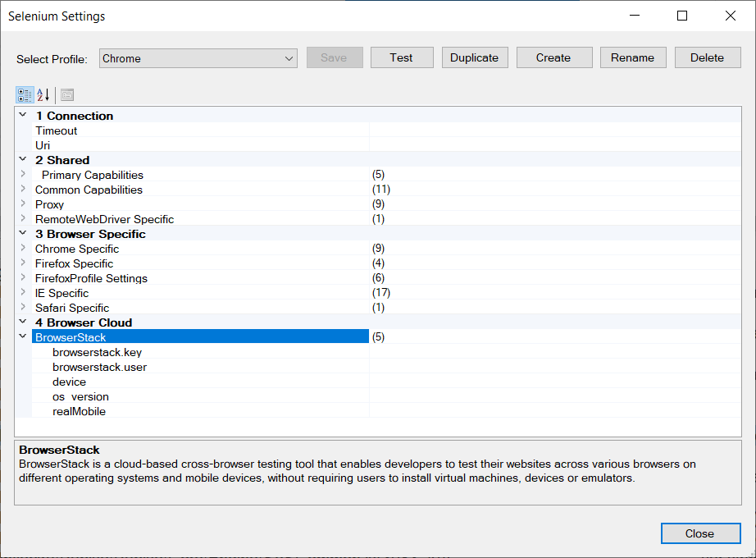Select the realMobile property

(x=201, y=411)
